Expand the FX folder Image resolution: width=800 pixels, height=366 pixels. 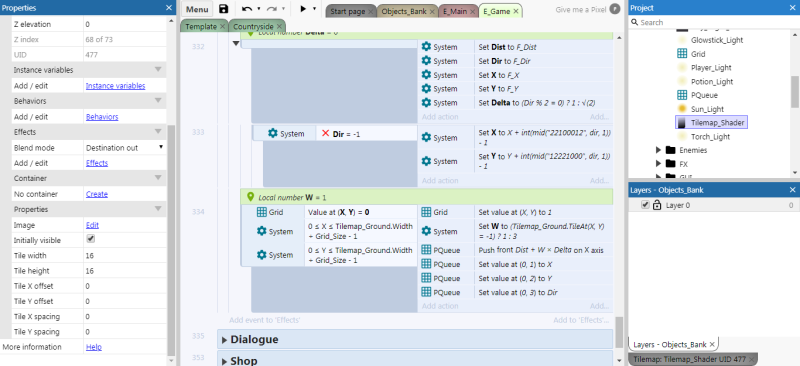[659, 164]
